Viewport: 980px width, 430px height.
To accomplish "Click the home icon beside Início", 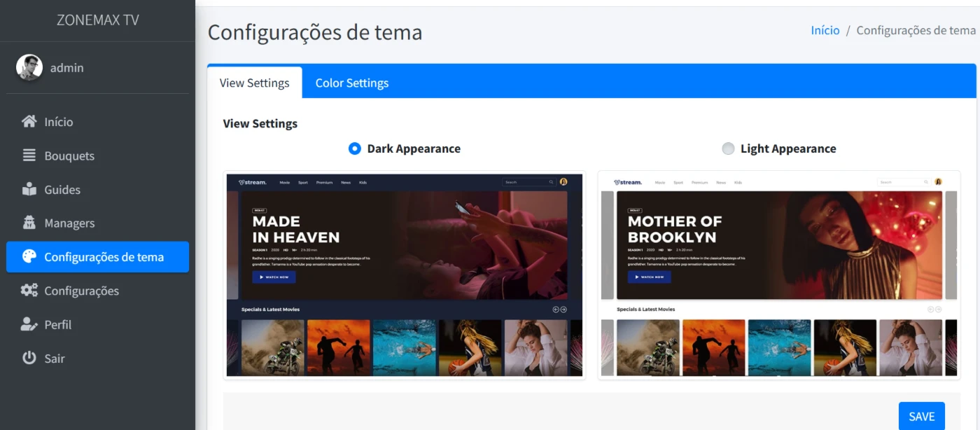I will tap(29, 122).
